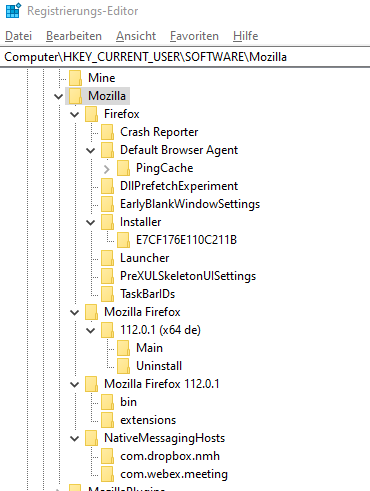Click the Uninstall folder icon
The image size is (370, 491).
pyautogui.click(x=123, y=366)
